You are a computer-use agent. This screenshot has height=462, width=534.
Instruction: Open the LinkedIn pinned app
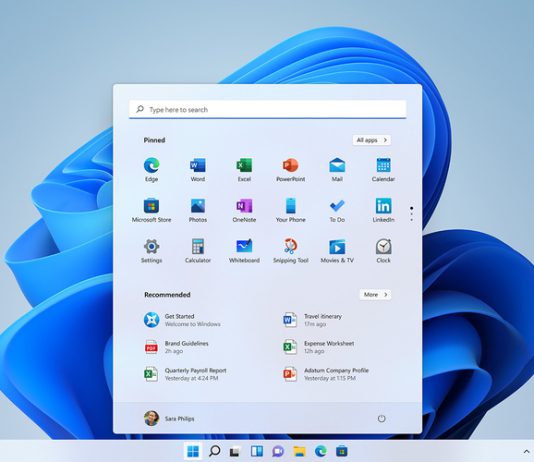pos(383,210)
